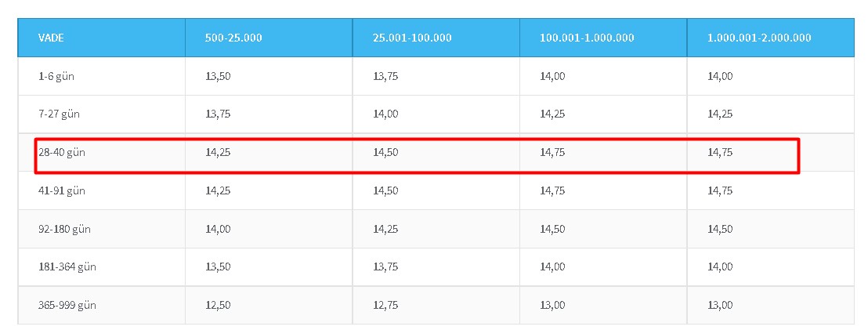Click the 41-91 gün row label
This screenshot has height=330, width=868.
(61, 190)
